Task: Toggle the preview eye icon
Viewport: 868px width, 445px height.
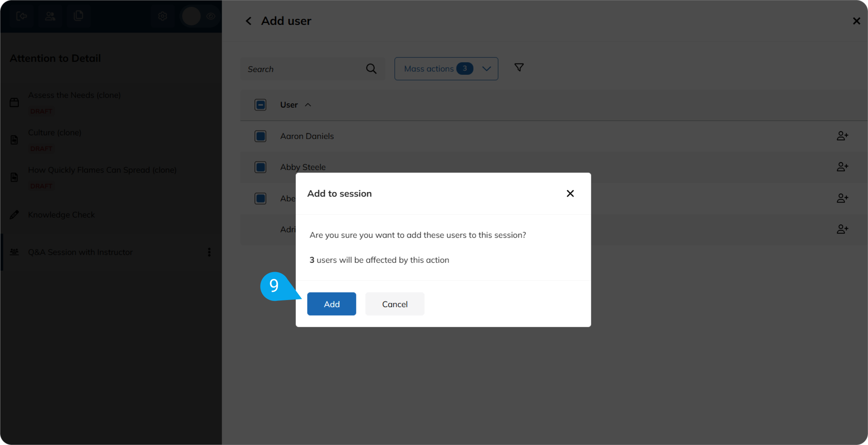Action: [211, 16]
